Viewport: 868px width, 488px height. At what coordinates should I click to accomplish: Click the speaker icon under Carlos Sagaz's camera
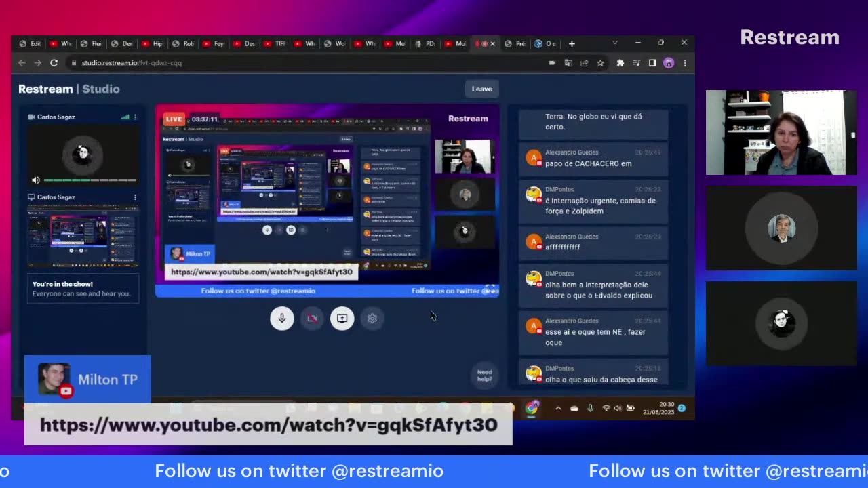(36, 180)
